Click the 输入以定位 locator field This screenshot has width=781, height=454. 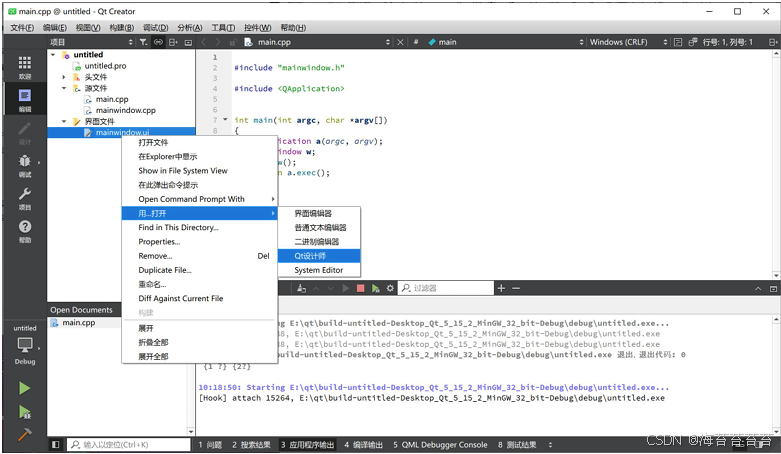pyautogui.click(x=129, y=445)
